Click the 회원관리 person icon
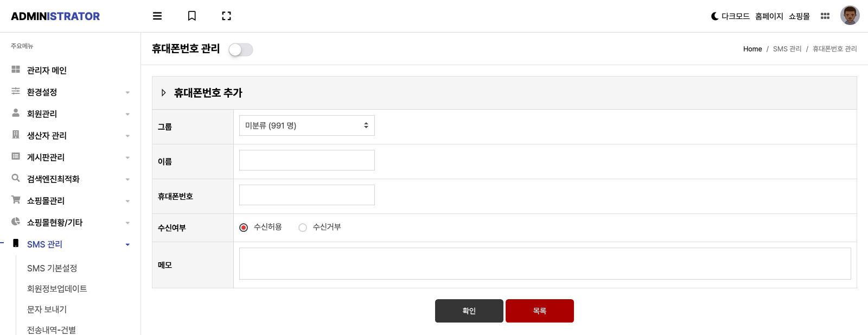 pos(16,113)
